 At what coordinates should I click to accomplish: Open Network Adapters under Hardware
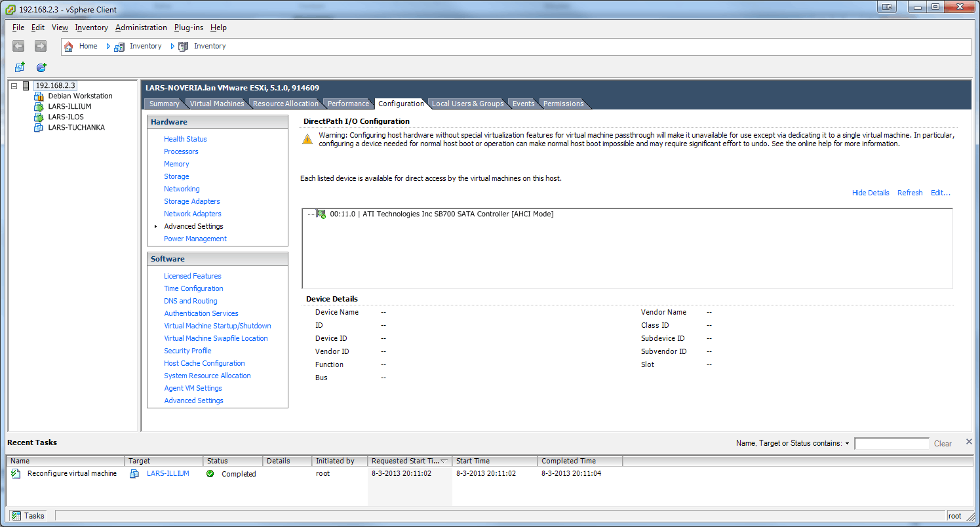pyautogui.click(x=193, y=214)
